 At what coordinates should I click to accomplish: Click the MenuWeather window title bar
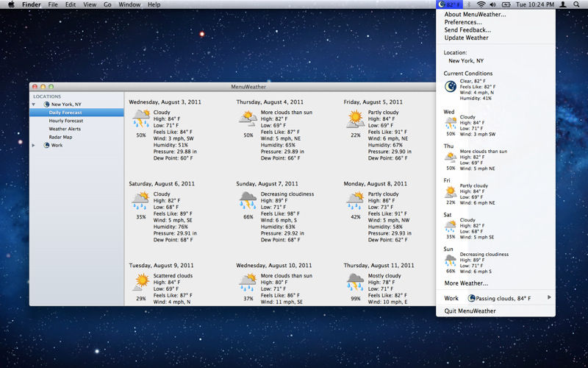point(232,87)
